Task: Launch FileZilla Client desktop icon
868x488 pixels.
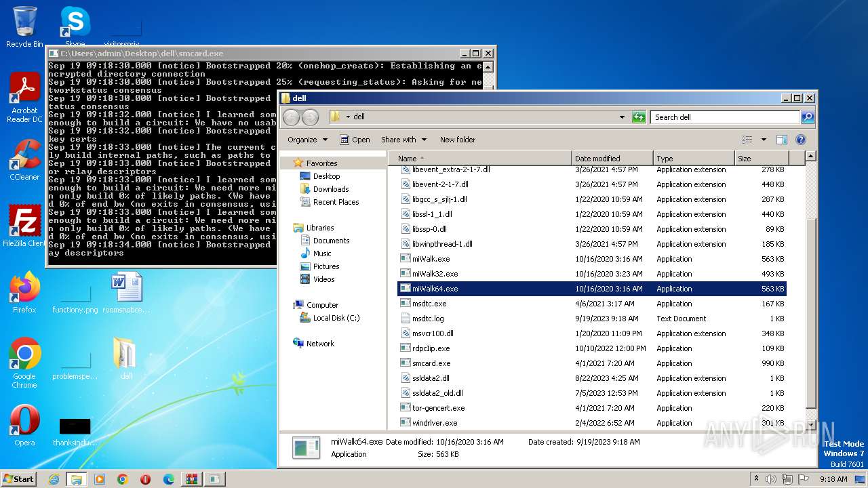Action: (24, 225)
